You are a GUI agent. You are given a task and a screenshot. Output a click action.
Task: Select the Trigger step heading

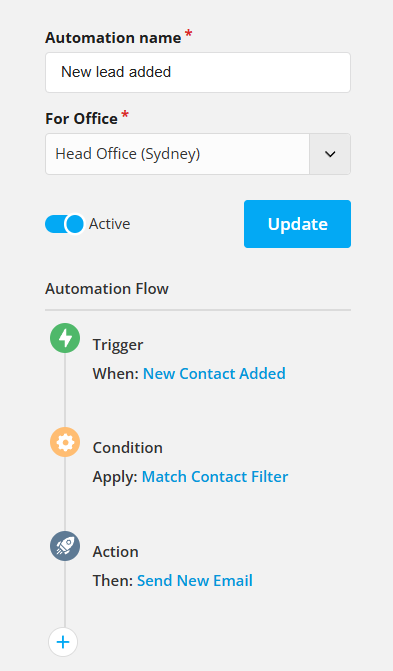(118, 345)
